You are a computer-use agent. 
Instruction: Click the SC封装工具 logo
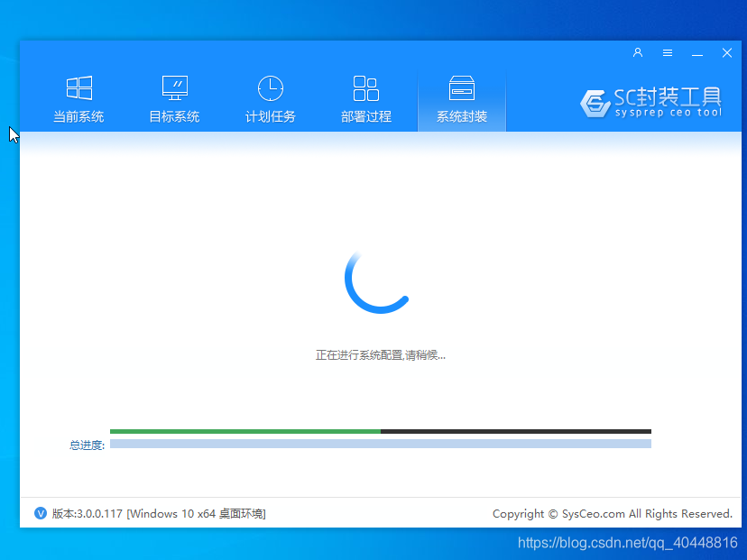650,103
